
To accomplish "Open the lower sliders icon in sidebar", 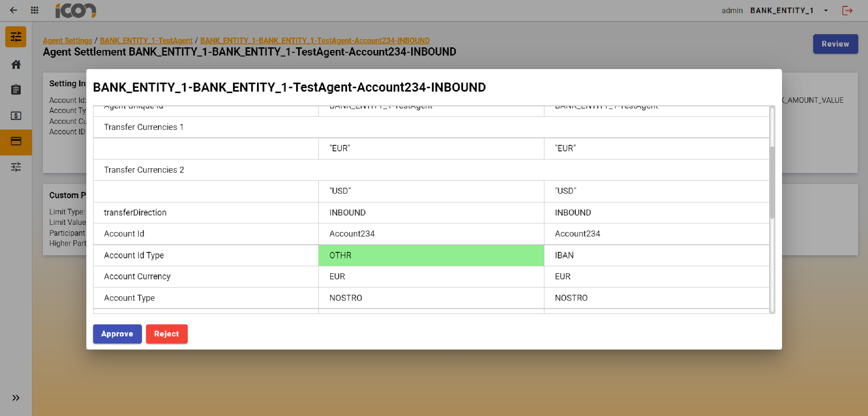I will coord(16,167).
